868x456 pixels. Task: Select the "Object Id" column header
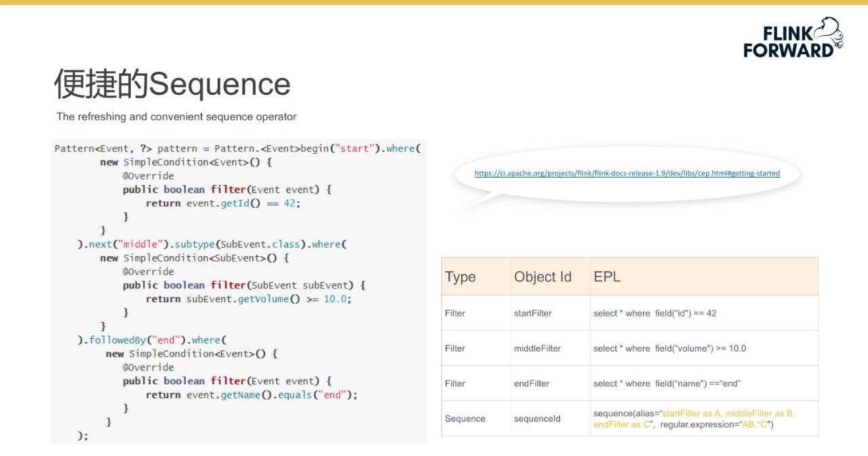click(x=542, y=277)
